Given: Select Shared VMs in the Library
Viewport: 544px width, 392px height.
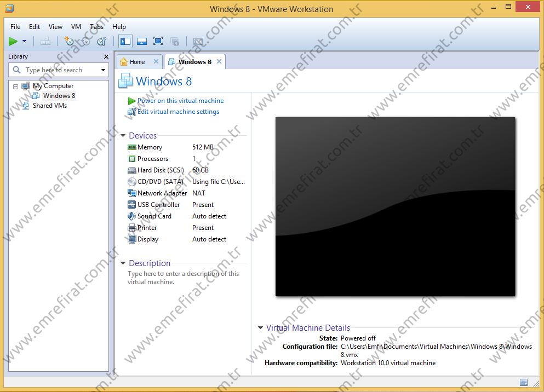Looking at the screenshot, I should point(49,106).
